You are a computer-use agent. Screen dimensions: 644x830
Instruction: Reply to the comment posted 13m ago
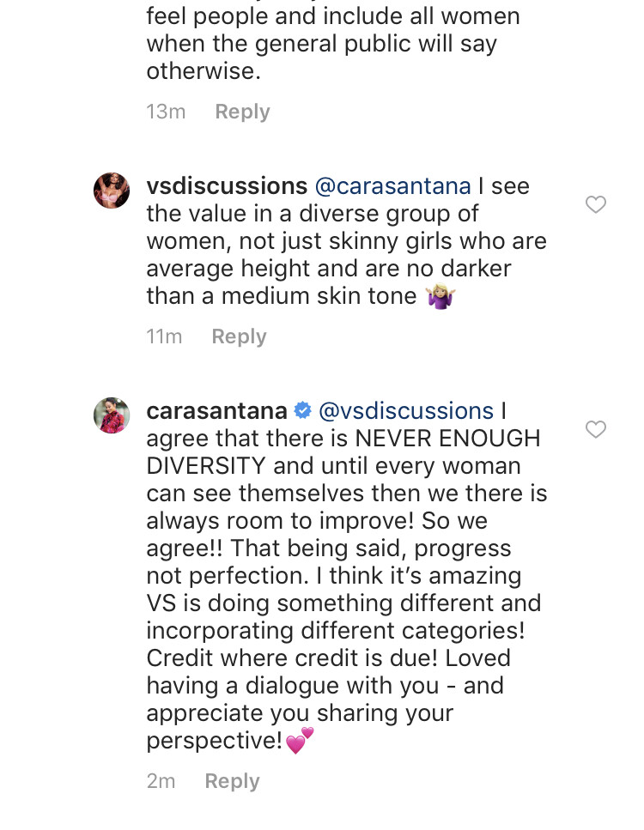[242, 112]
